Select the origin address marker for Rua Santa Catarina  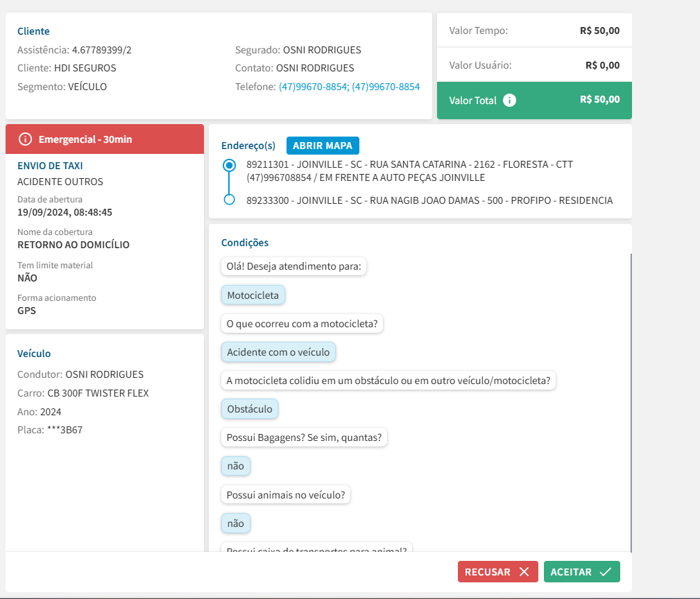(x=229, y=166)
